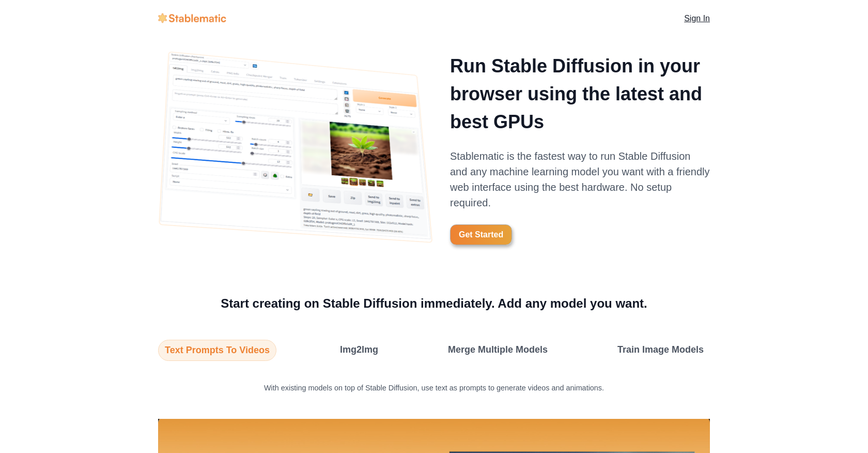Click the 'Start creating on Stable Diffusion' heading
Viewport: 868px width, 453px height.
(x=434, y=304)
